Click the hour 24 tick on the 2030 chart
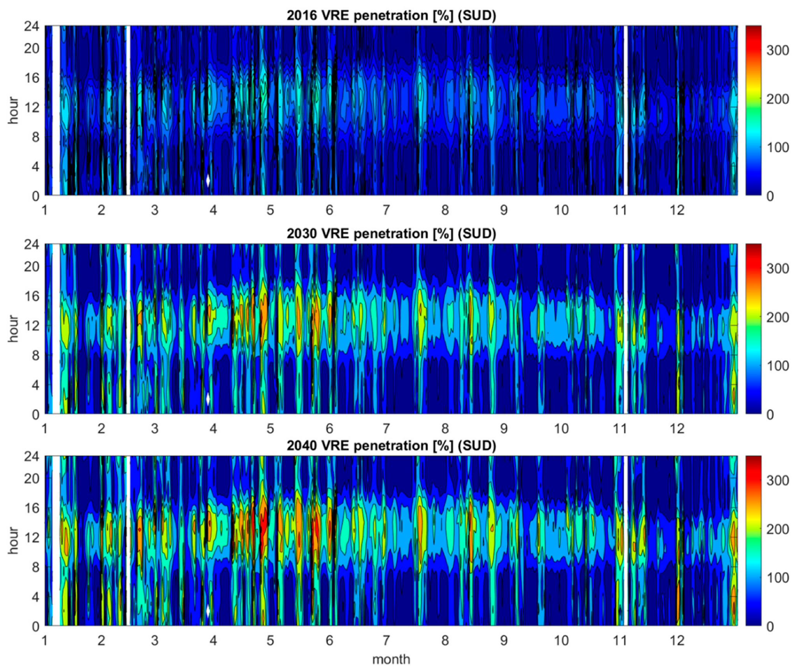The width and height of the screenshot is (796, 672). [31, 245]
